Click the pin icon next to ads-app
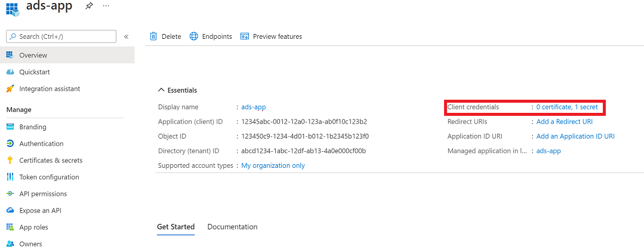644x249 pixels. click(89, 5)
